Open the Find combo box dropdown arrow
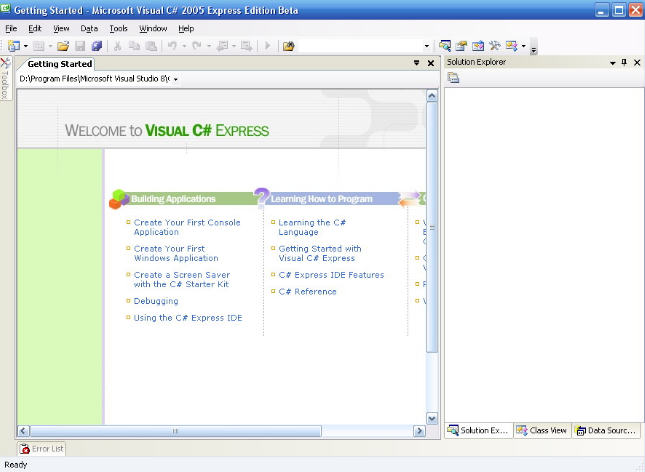Screen dimensions: 645x472 [x=427, y=46]
